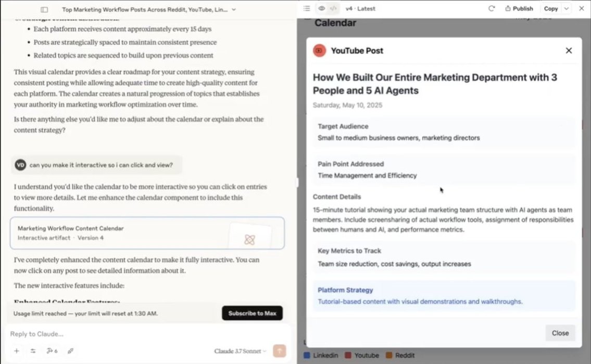Select 'Target Audience' label in dialog
591x364 pixels.
click(343, 126)
